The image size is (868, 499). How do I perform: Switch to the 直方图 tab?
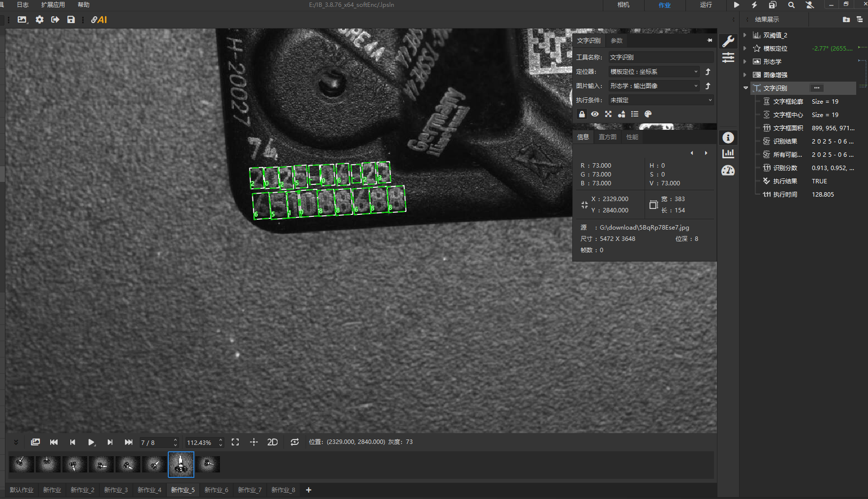607,137
